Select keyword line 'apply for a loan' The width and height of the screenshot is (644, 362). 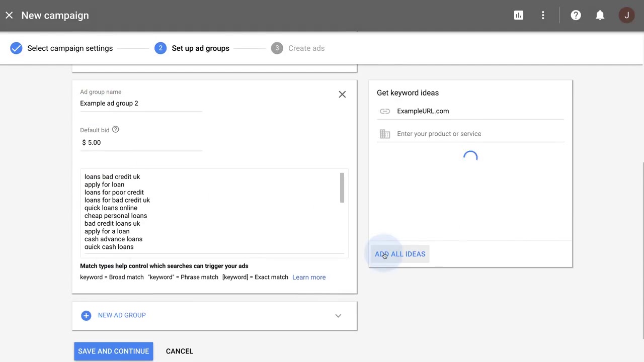pyautogui.click(x=107, y=231)
